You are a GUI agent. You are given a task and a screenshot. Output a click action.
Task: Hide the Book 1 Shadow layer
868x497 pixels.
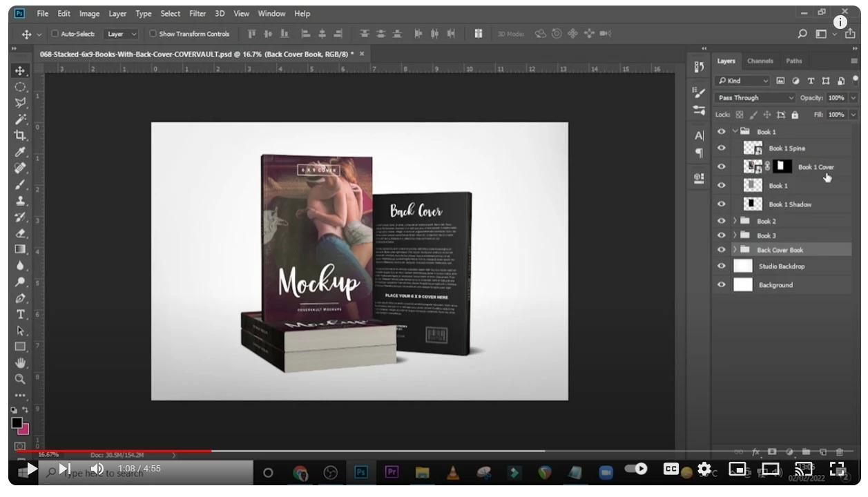pos(722,204)
